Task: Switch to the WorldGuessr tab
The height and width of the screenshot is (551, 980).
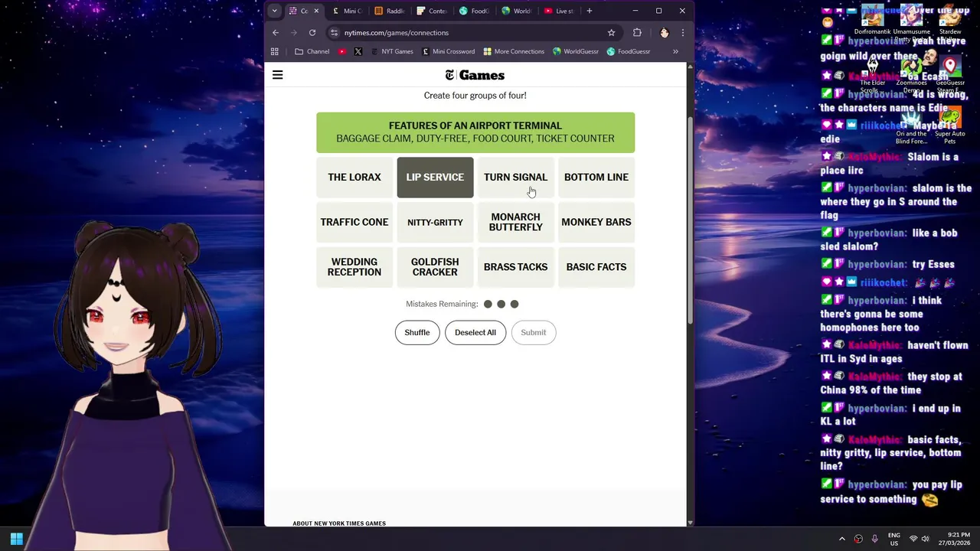Action: pyautogui.click(x=516, y=11)
